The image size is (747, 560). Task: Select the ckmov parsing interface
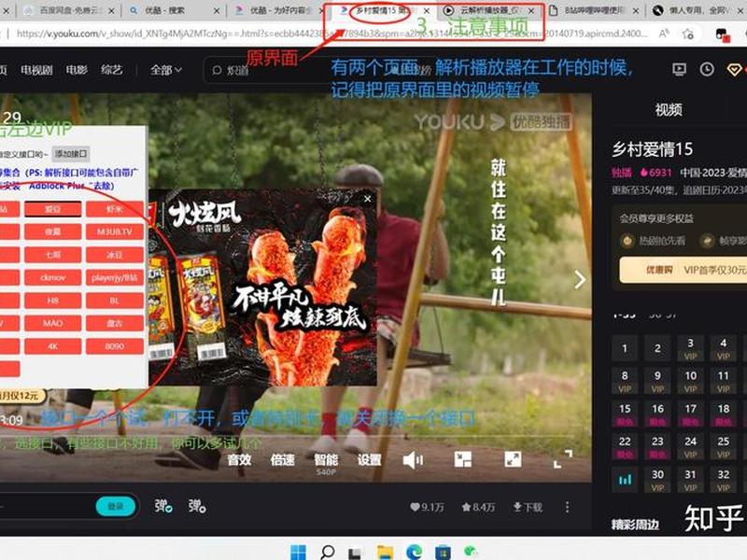pos(53,277)
